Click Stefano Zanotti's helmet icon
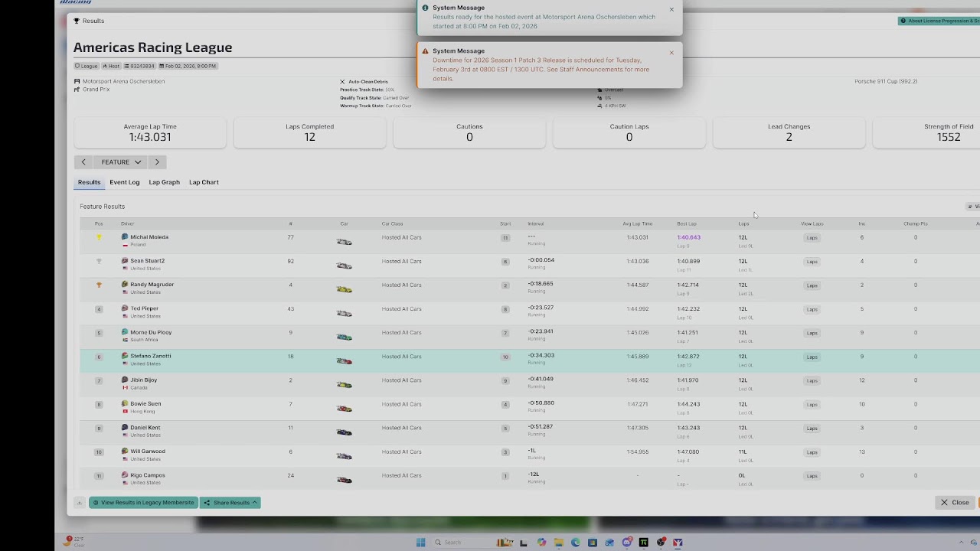This screenshot has width=980, height=551. pyautogui.click(x=125, y=356)
